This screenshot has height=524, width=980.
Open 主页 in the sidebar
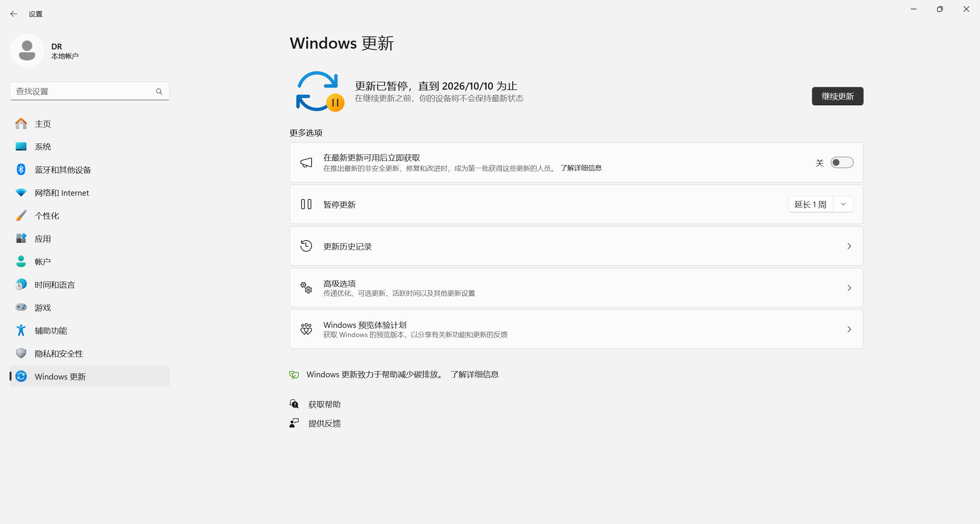pyautogui.click(x=90, y=124)
